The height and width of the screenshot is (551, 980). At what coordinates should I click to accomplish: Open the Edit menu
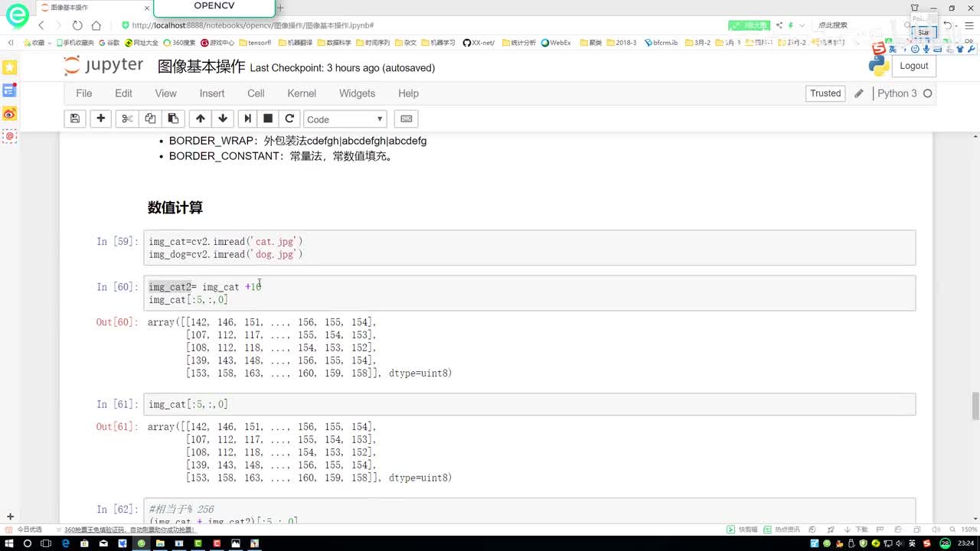pos(123,93)
